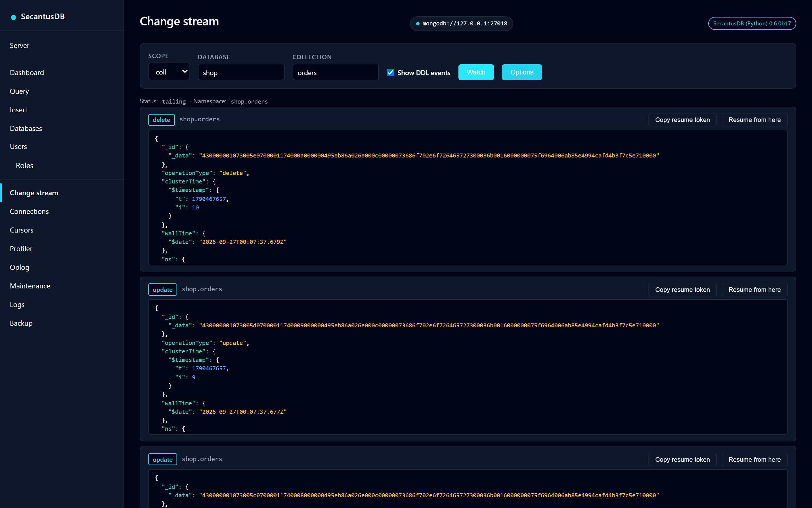Click the tailing status value
This screenshot has width=812, height=508.
[x=173, y=102]
